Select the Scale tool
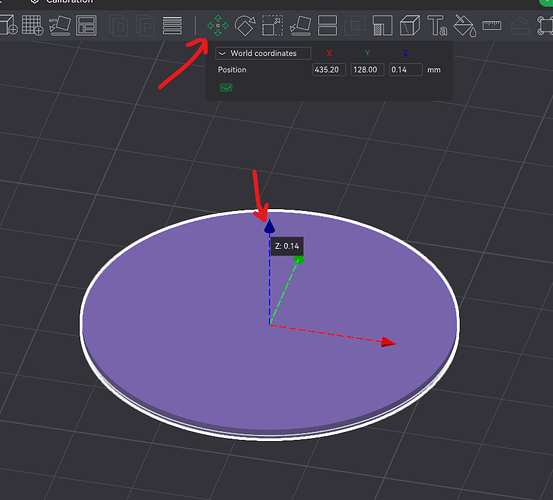Screen dimensions: 553x500 (x=272, y=25)
